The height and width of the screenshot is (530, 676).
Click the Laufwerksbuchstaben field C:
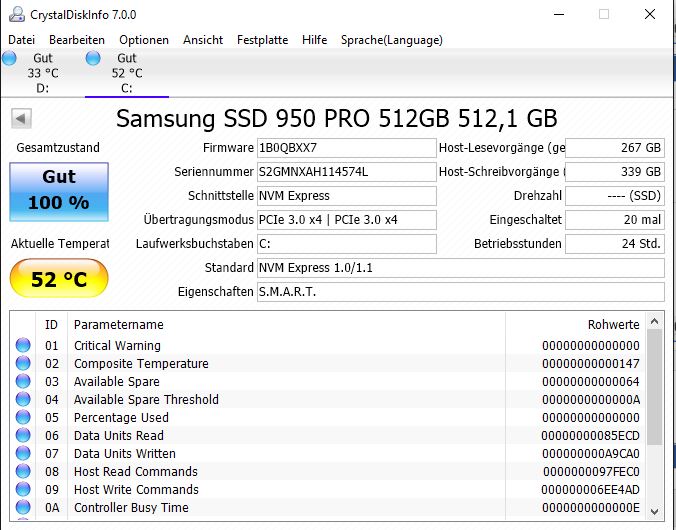347,244
